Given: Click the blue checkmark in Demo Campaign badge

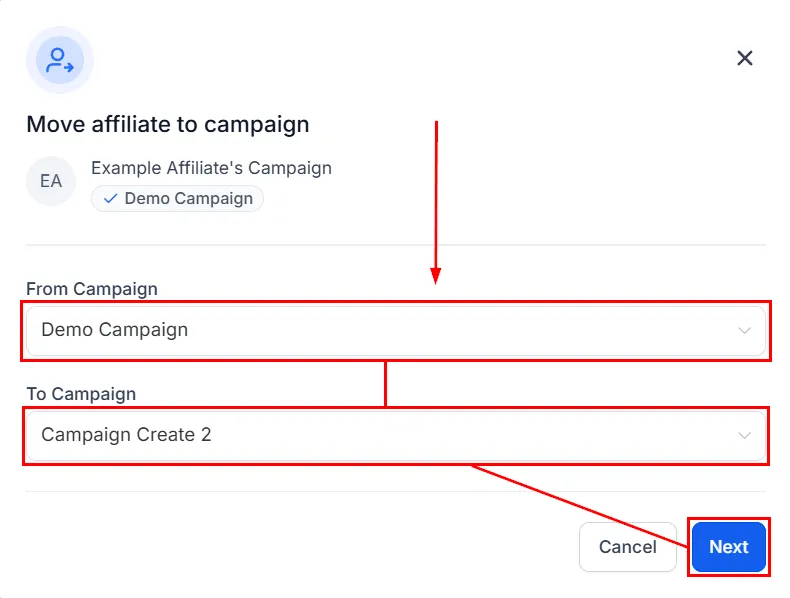Looking at the screenshot, I should 110,198.
